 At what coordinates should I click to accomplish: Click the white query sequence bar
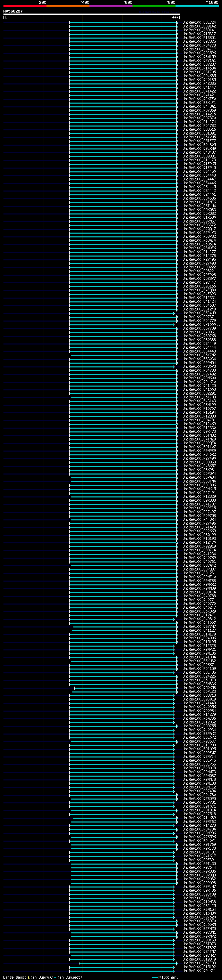tap(92, 15)
